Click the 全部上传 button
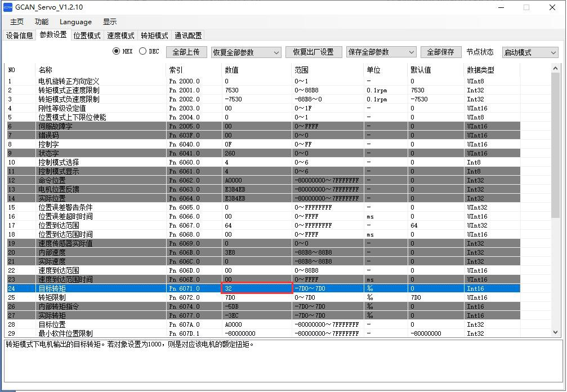567x392 pixels. [x=186, y=52]
